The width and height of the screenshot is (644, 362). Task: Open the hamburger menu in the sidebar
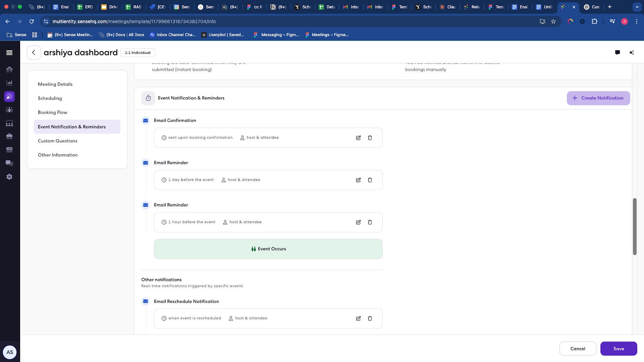coord(9,53)
